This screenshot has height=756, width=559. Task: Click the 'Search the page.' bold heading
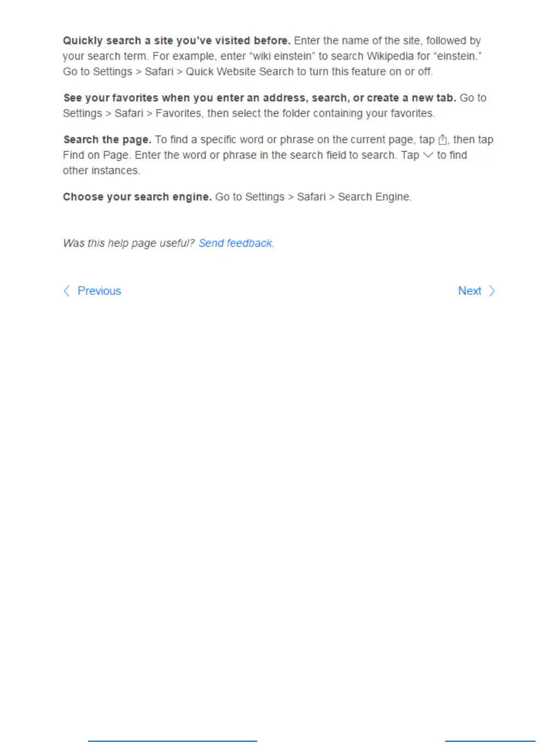pyautogui.click(x=107, y=140)
